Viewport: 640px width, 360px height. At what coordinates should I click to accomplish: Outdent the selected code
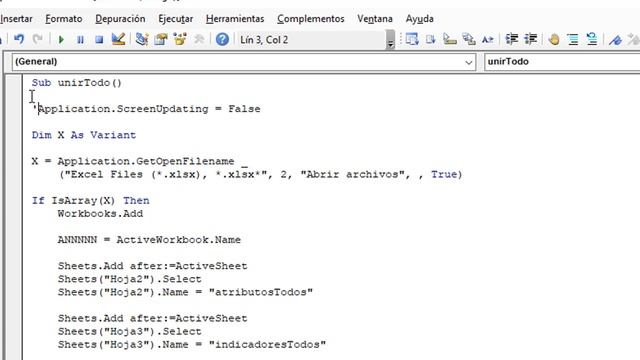point(531,39)
